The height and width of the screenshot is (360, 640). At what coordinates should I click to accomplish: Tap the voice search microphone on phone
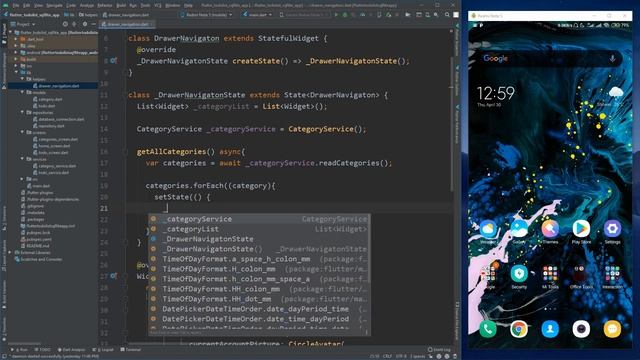[612, 58]
